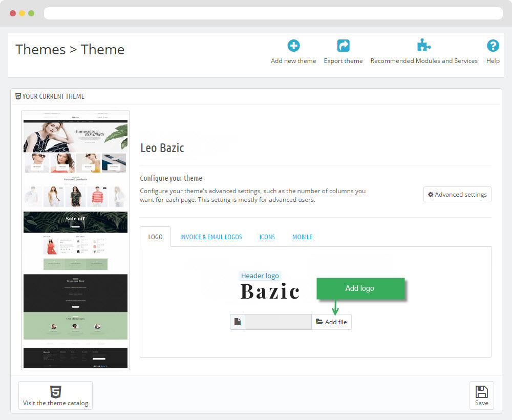
Task: Click the Add new theme label
Action: tap(293, 61)
